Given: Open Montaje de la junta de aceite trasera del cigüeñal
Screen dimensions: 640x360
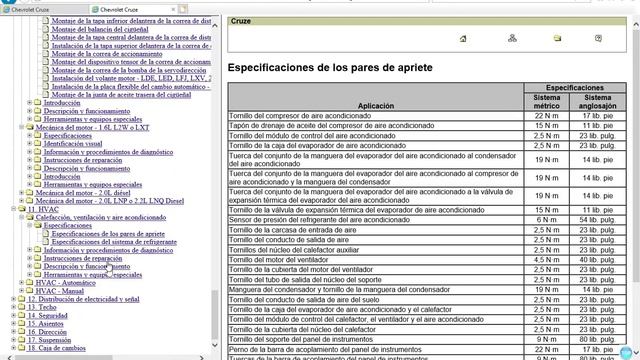Looking at the screenshot, I should click(x=121, y=95).
